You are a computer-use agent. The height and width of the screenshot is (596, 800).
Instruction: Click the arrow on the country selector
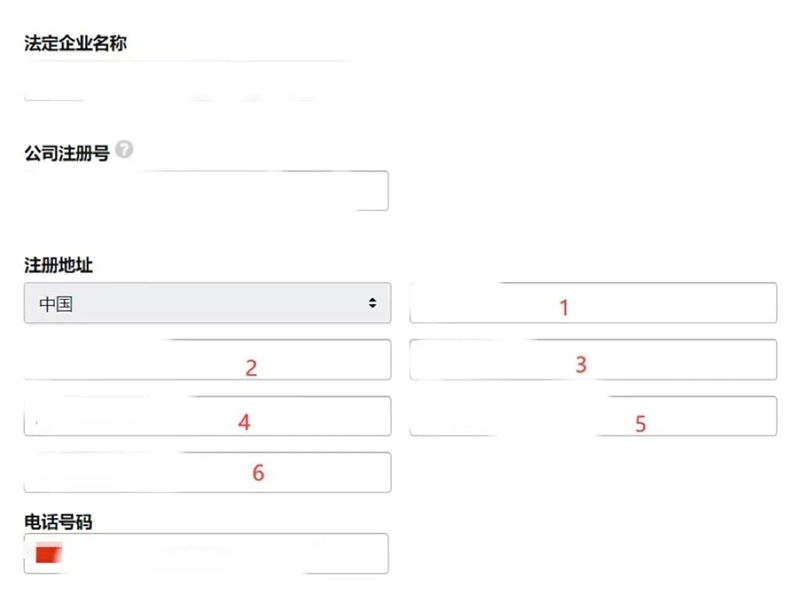click(x=373, y=303)
